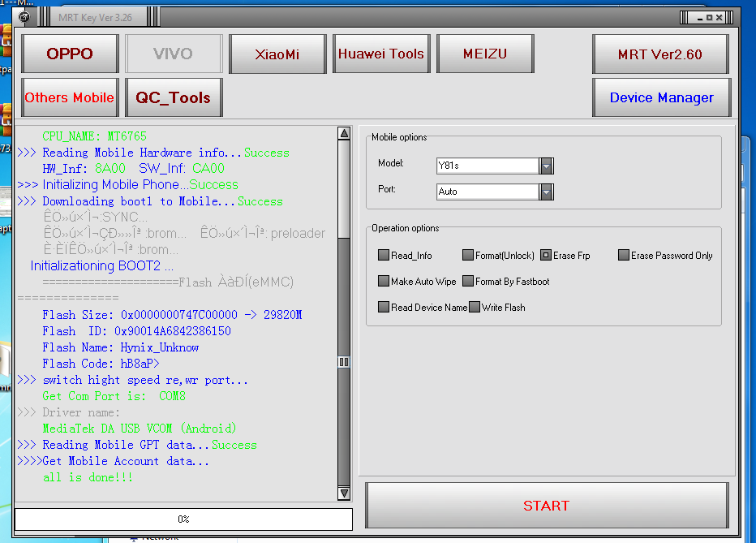Open the XiaoMi tools section
The width and height of the screenshot is (756, 543).
[x=277, y=54]
